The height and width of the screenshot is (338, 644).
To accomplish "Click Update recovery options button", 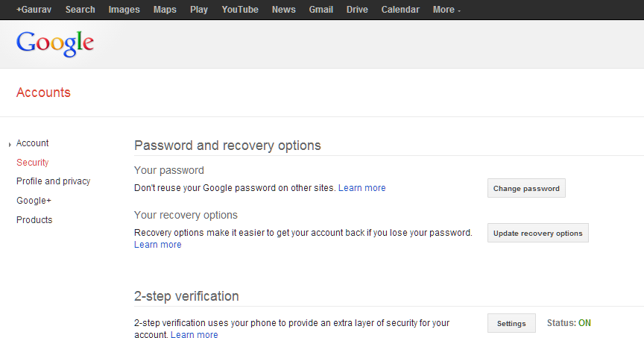I will point(537,233).
